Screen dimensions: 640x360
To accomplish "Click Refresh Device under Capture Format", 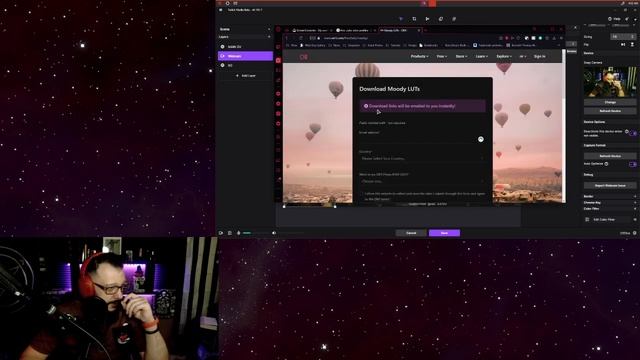I will click(610, 156).
